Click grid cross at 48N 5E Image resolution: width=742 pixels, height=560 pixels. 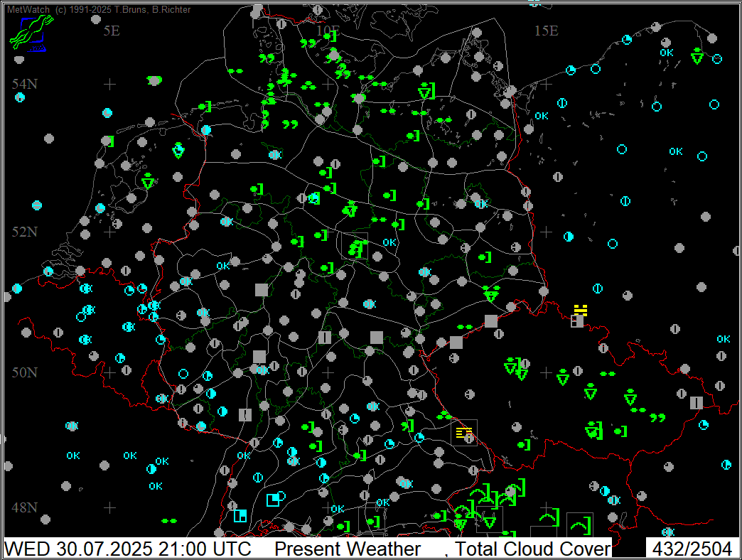tap(109, 507)
